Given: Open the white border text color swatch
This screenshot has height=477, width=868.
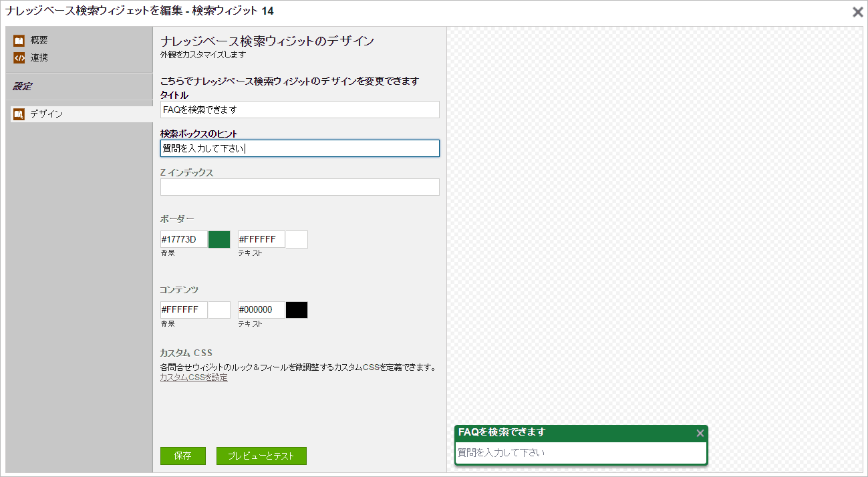Looking at the screenshot, I should tap(297, 239).
